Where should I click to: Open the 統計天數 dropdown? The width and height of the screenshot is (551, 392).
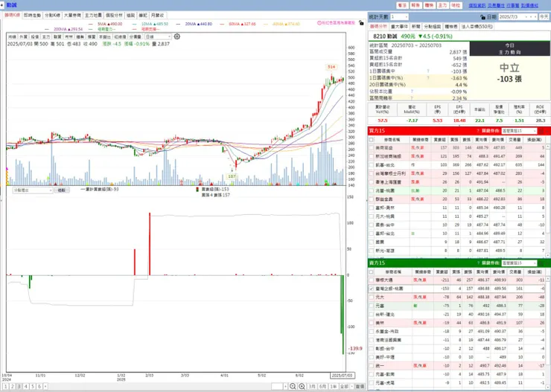[x=399, y=17]
